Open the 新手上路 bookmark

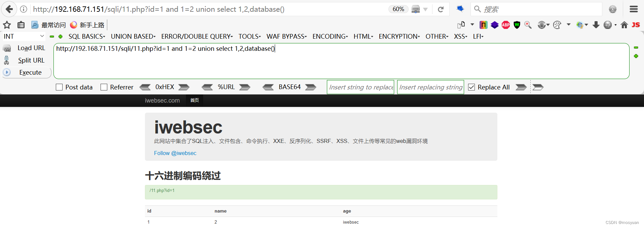(87, 25)
